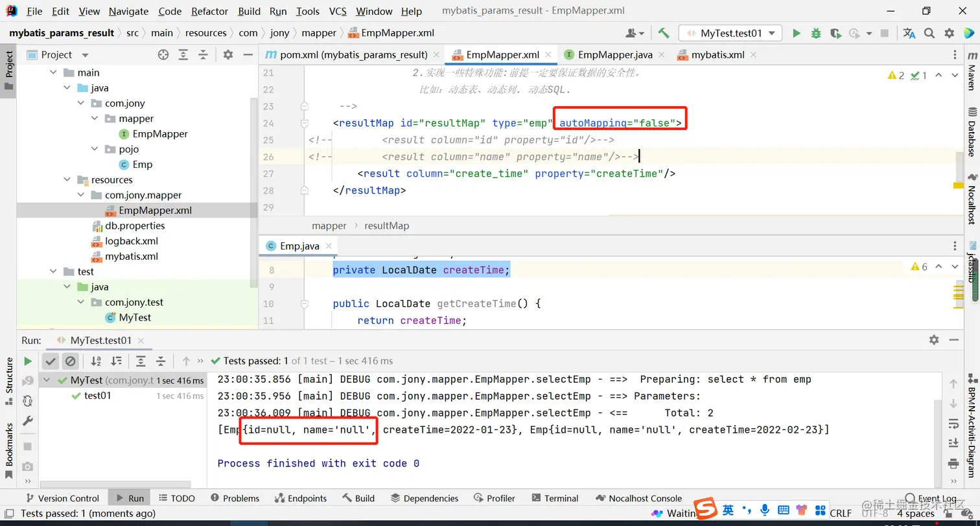Expand all test results in Run panel
This screenshot has width=980, height=526.
point(141,361)
